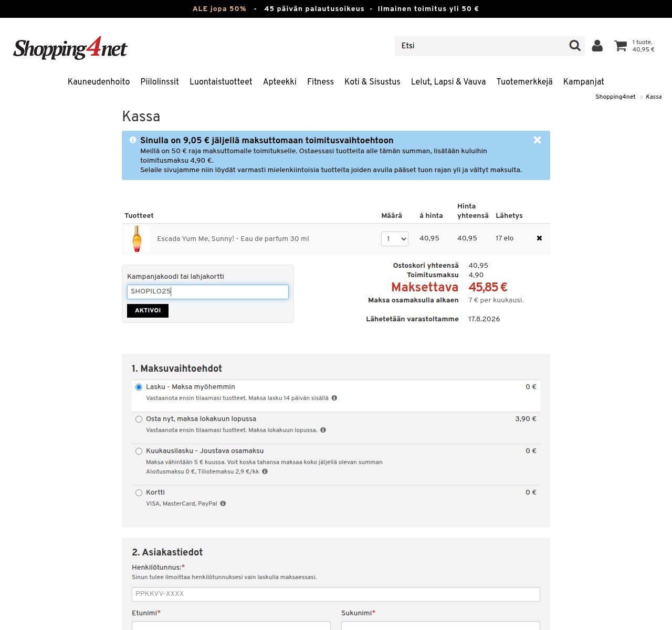Open the Kampanjat menu

pyautogui.click(x=584, y=81)
